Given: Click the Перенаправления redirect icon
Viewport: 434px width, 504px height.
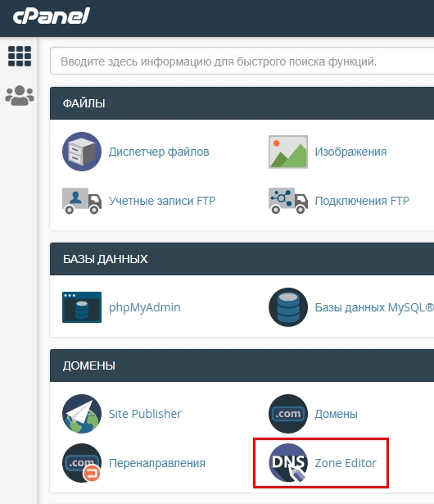Looking at the screenshot, I should 82,463.
